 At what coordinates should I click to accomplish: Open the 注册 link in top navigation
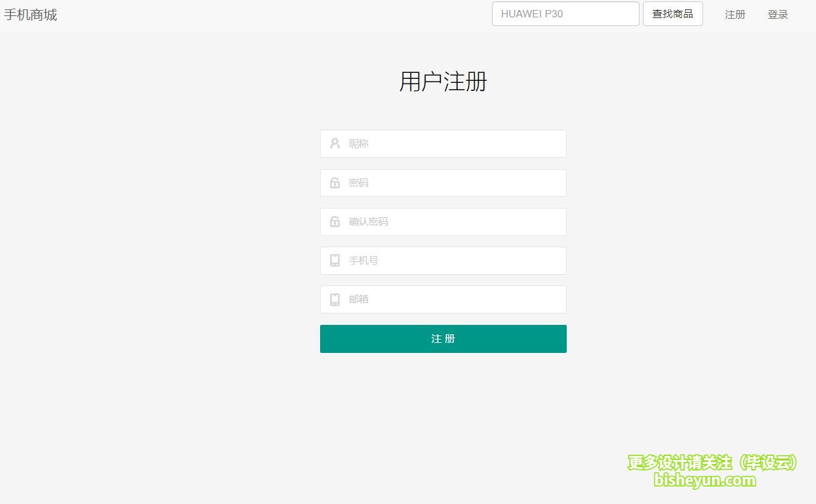coord(734,15)
